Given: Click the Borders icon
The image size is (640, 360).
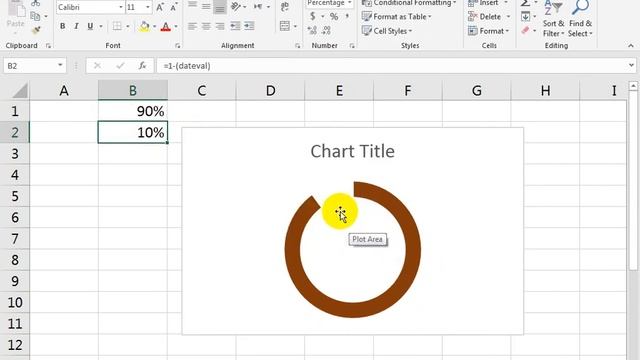Looking at the screenshot, I should [x=117, y=26].
